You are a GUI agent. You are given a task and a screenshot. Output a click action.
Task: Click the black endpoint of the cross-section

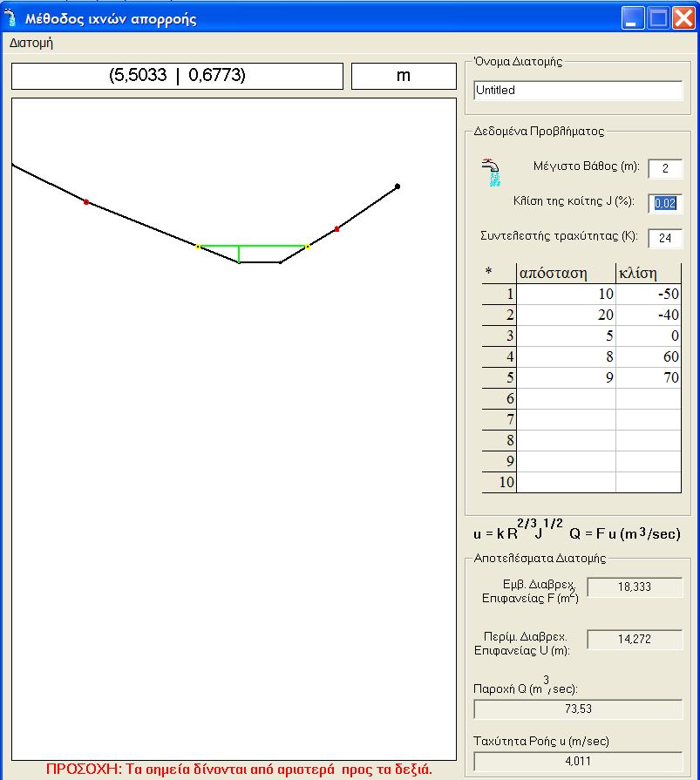coord(398,187)
